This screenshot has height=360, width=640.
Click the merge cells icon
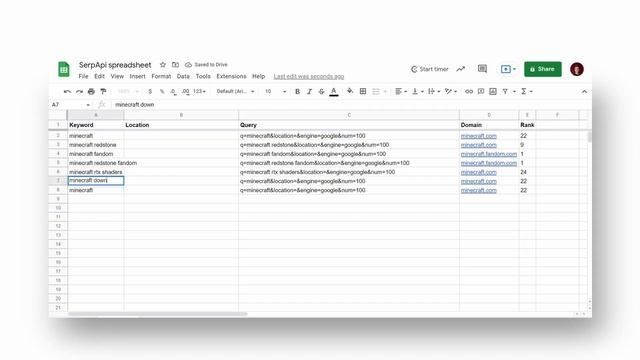376,91
